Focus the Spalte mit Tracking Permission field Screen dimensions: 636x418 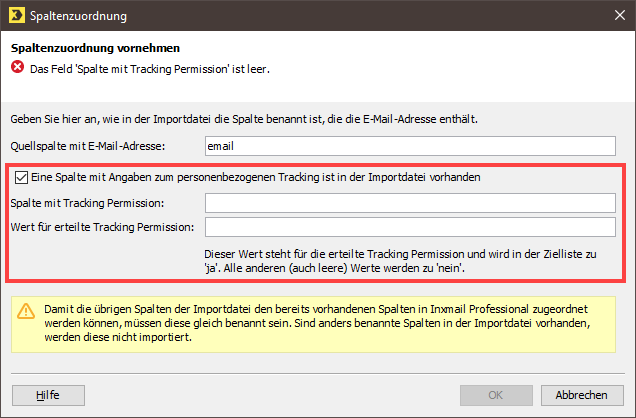[410, 203]
